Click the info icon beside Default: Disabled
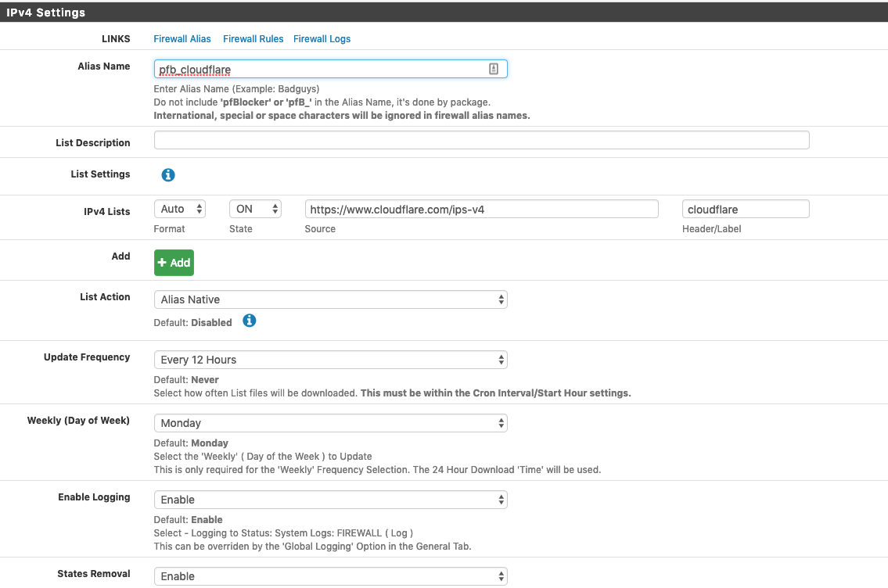Screen dimensions: 888x588 click(x=249, y=321)
